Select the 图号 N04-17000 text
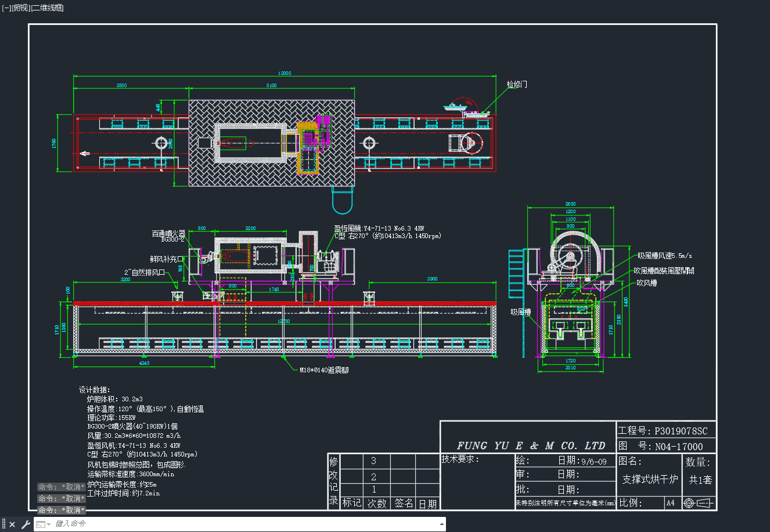The width and height of the screenshot is (770, 532). coord(661,446)
